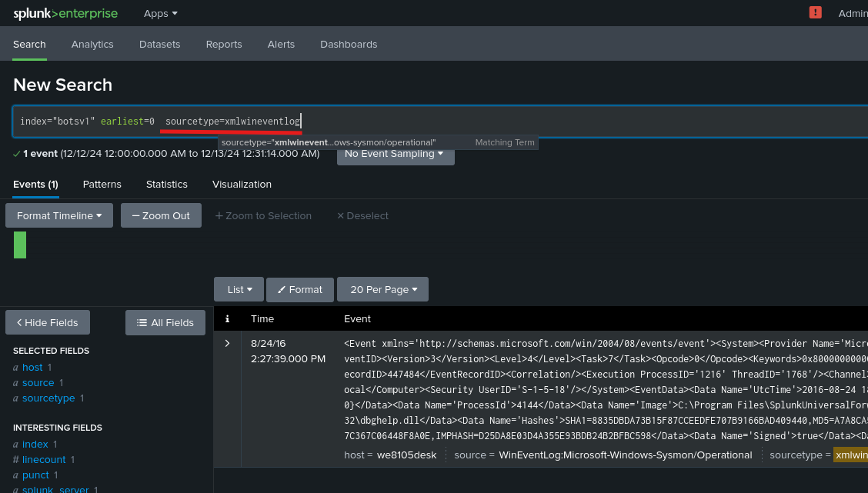This screenshot has width=868, height=493.
Task: Click the raw event XML text
Action: coord(606,389)
